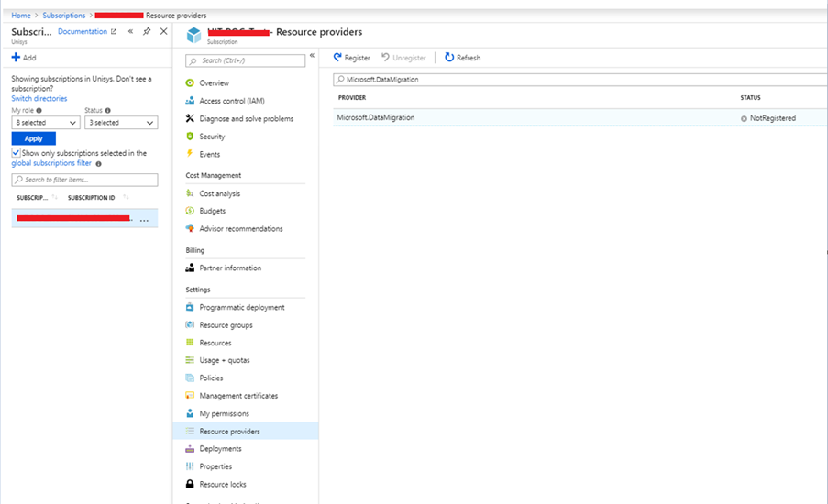This screenshot has height=504, width=828.
Task: Click Advisor recommendations icon
Action: (x=190, y=228)
